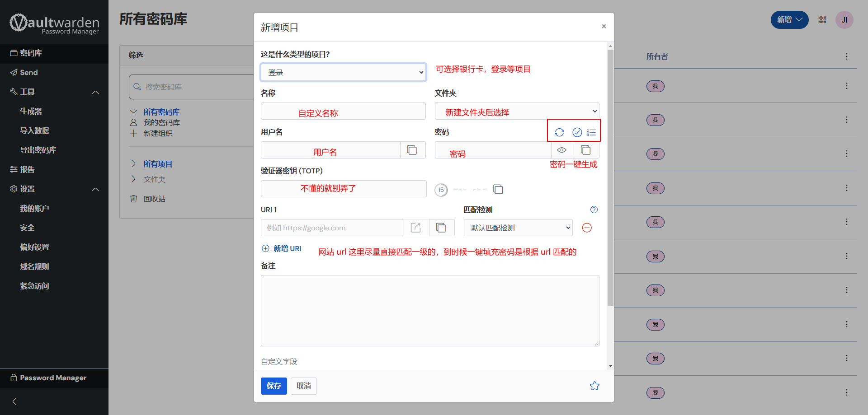Remove URI 1 with the red minus icon

pos(587,228)
